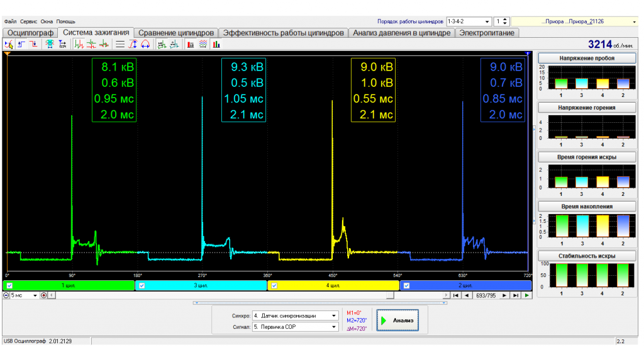The width and height of the screenshot is (644, 347).
Task: Click the scrollbar right arrow before playback controls
Action: point(447,295)
